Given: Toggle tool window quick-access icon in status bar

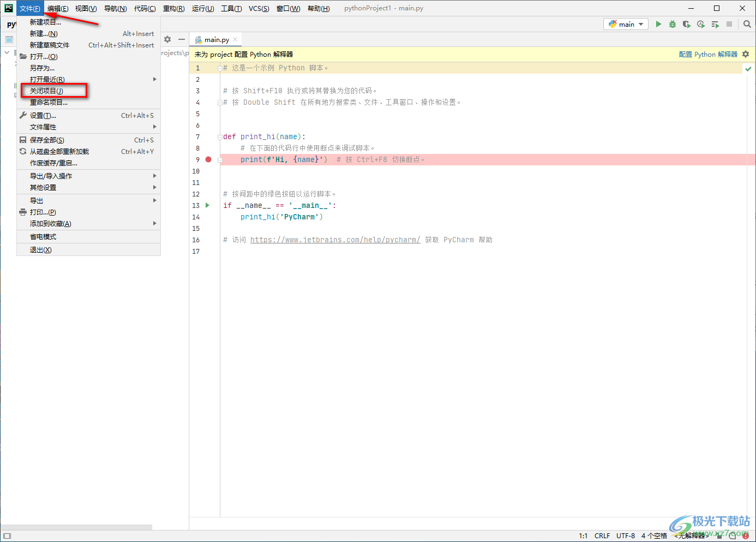Looking at the screenshot, I should (x=7, y=536).
